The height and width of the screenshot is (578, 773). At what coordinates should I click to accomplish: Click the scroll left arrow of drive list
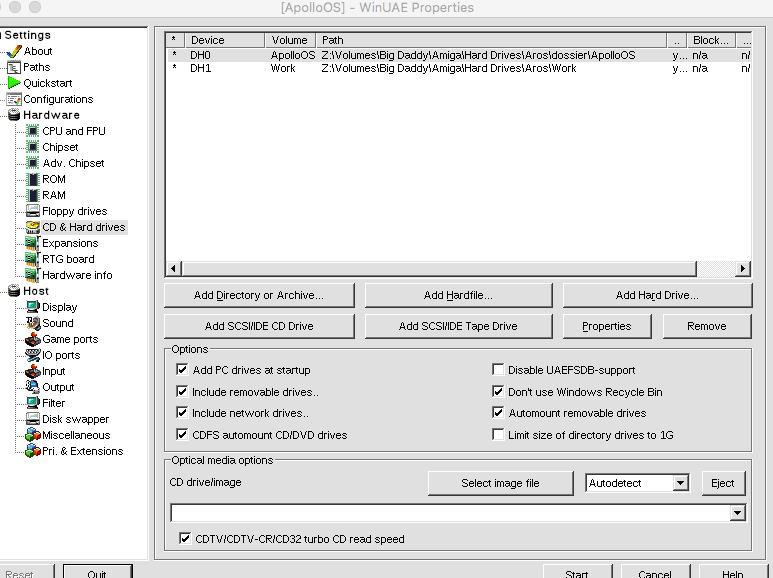[x=173, y=268]
